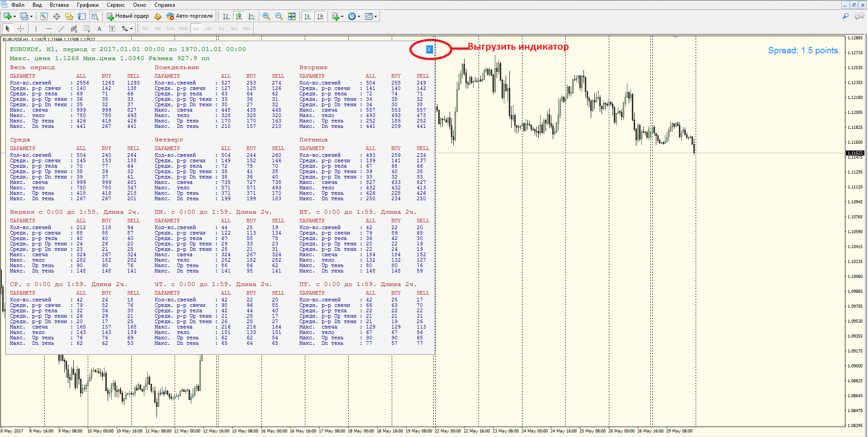Click the Zoom In magnifier icon

(x=266, y=16)
